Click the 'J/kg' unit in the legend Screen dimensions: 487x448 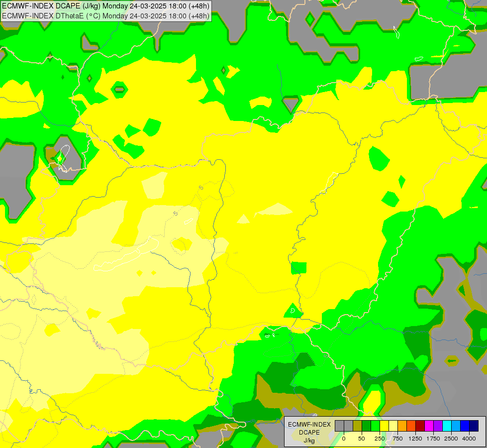point(309,441)
